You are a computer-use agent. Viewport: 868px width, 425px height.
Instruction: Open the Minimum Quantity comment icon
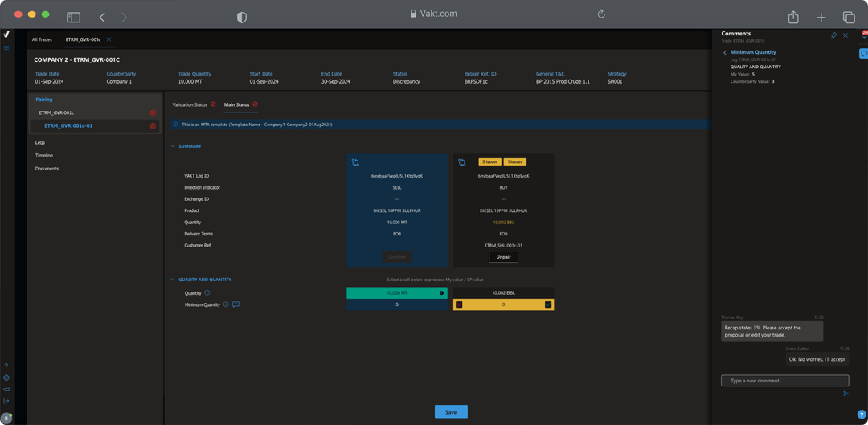coord(235,304)
